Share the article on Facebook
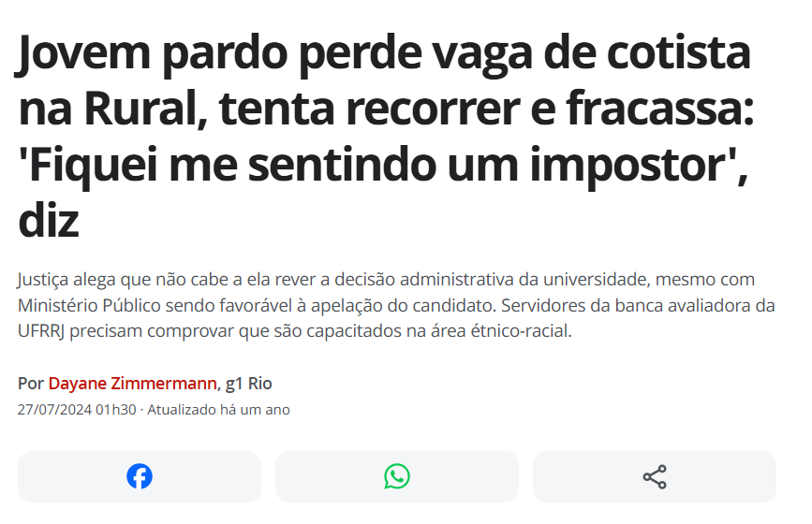812x524 pixels. click(x=140, y=476)
